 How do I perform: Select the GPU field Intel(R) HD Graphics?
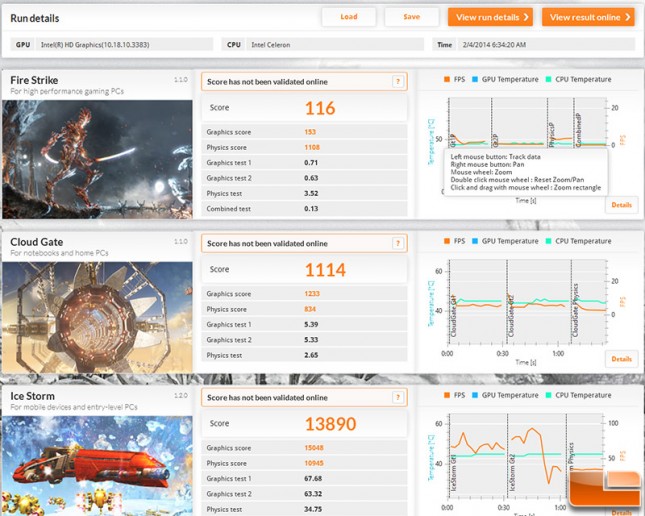124,44
